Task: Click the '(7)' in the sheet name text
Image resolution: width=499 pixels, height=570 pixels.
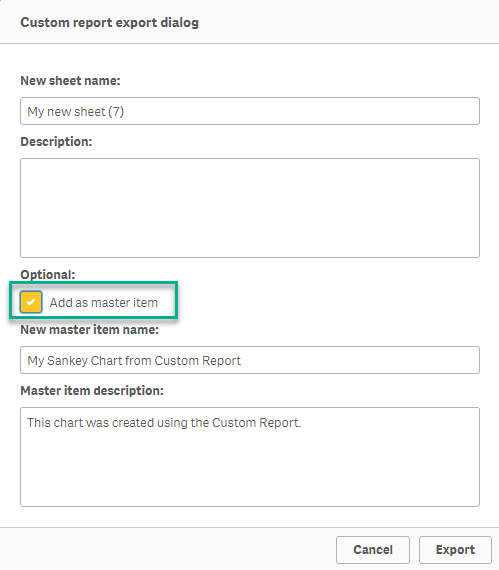Action: [116, 112]
